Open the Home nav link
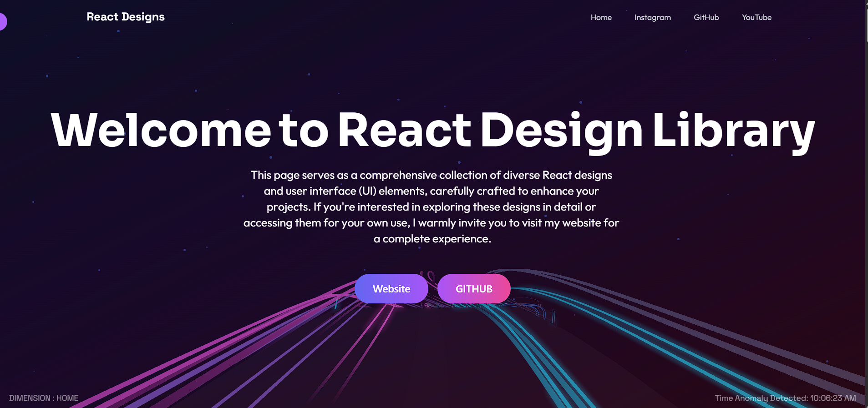This screenshot has width=868, height=408. pos(601,17)
